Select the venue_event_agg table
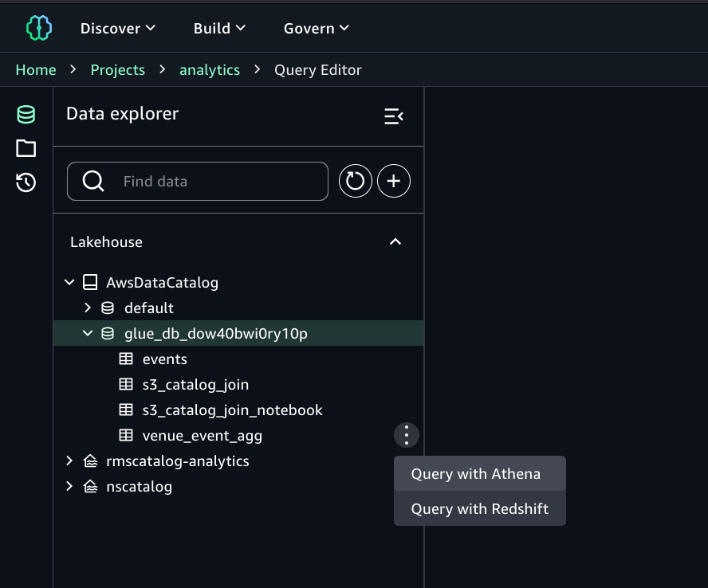The width and height of the screenshot is (708, 588). coord(203,436)
